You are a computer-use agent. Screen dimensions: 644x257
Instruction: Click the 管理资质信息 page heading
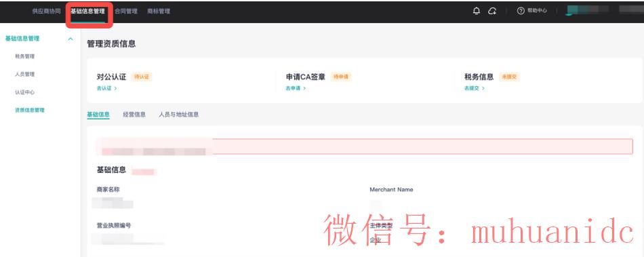pyautogui.click(x=111, y=44)
